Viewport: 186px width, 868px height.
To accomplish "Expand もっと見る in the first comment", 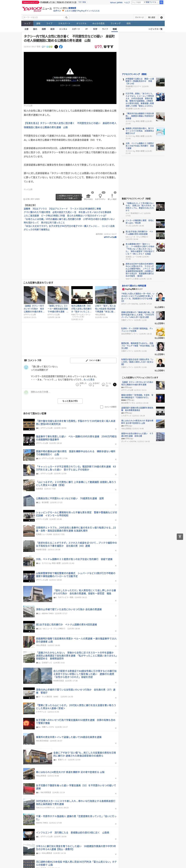I will pos(89,379).
